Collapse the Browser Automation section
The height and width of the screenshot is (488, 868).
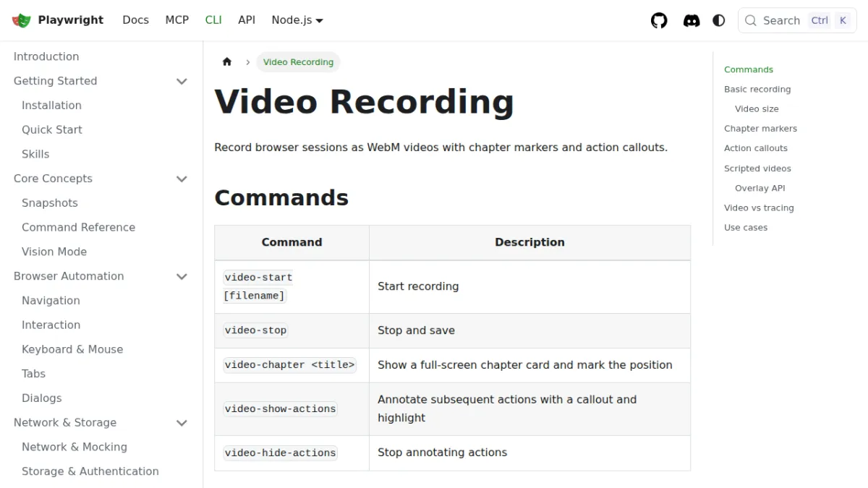(x=182, y=276)
